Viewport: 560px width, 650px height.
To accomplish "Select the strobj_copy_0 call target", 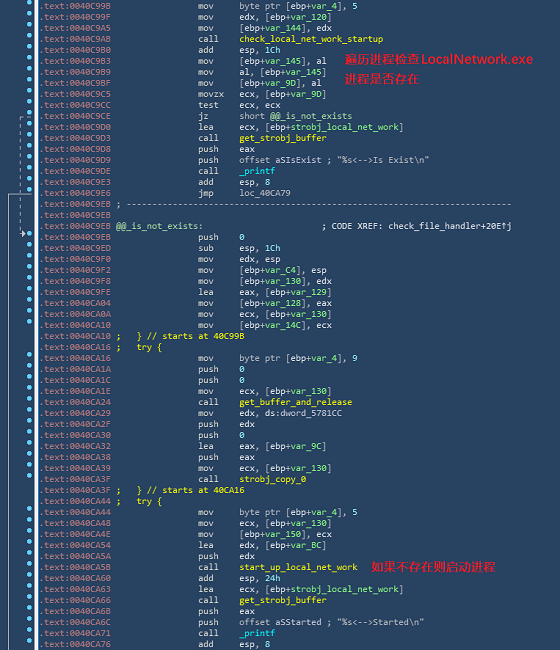I will click(x=273, y=479).
